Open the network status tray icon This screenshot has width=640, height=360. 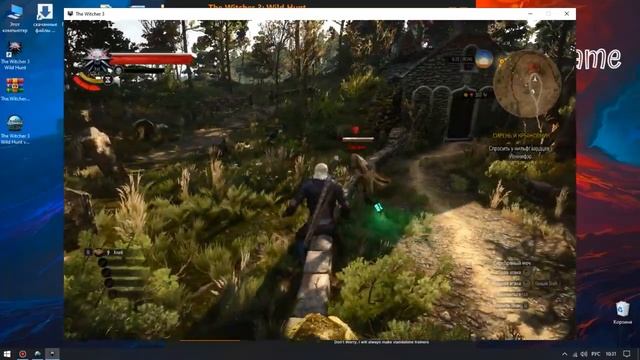(575, 354)
